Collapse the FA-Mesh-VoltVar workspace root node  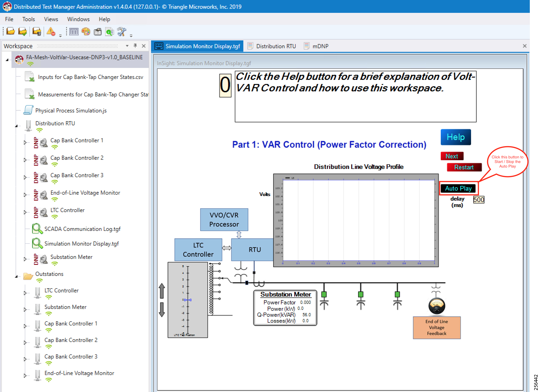click(x=7, y=60)
